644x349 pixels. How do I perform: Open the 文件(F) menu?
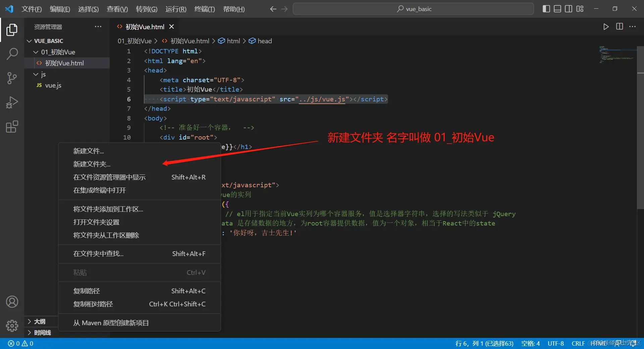(32, 9)
